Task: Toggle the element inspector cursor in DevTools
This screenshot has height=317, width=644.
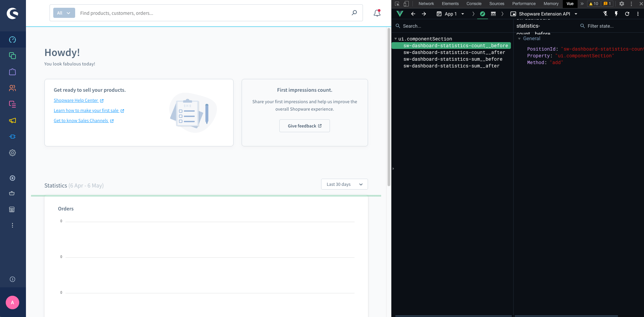Action: click(x=397, y=4)
